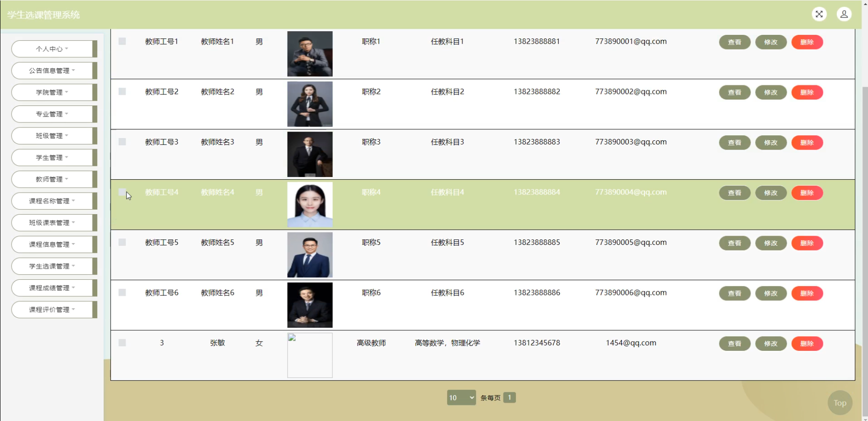Click 删除 for 教师姓名1
868x421 pixels.
[807, 42]
